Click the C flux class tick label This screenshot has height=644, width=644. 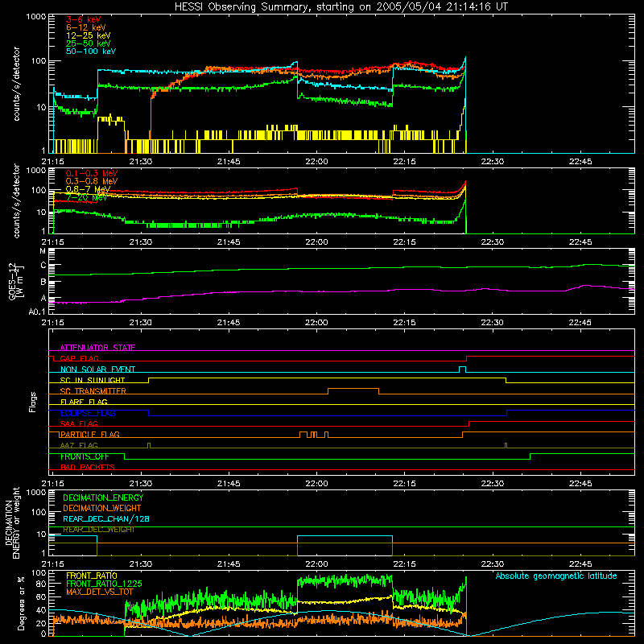click(43, 266)
